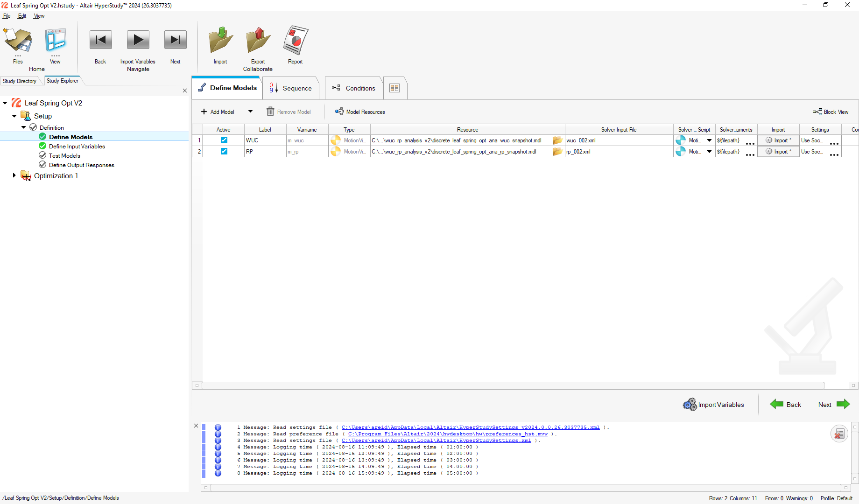Open the Edit menu

22,16
